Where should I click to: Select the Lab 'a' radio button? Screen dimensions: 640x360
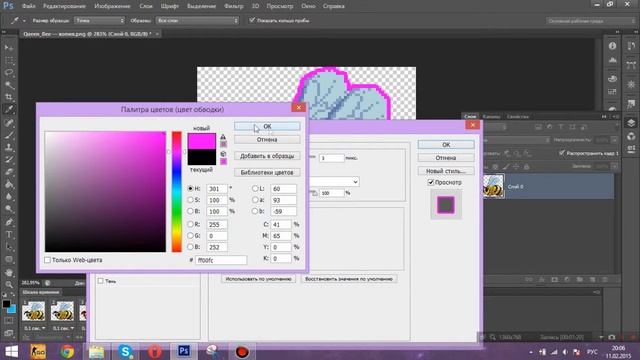pyautogui.click(x=255, y=200)
